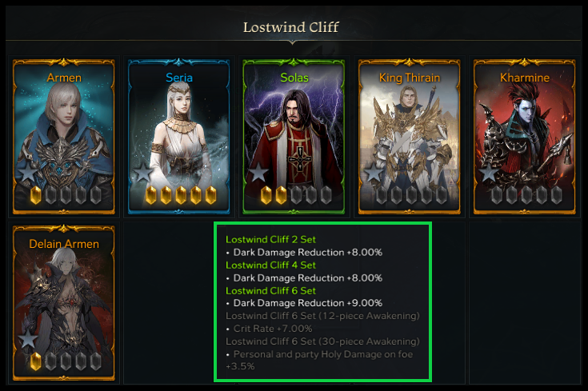This screenshot has width=588, height=391.
Task: Click Seria's fifth gold awakening gem
Action: [x=210, y=195]
